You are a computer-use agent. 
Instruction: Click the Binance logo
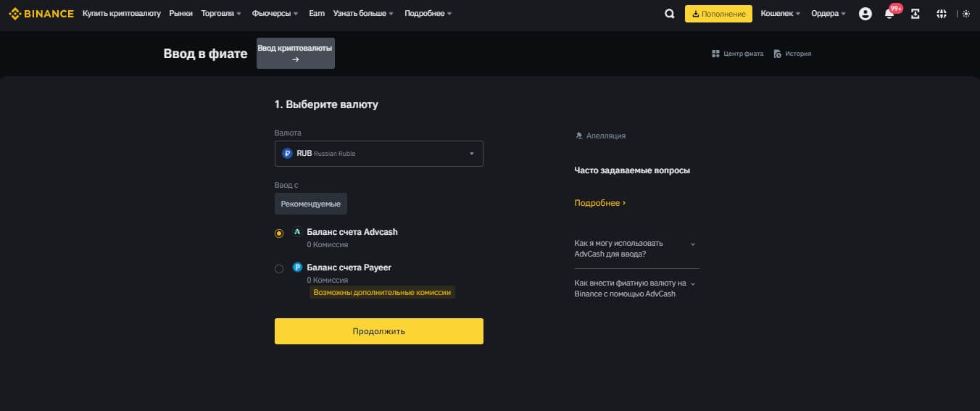[41, 13]
